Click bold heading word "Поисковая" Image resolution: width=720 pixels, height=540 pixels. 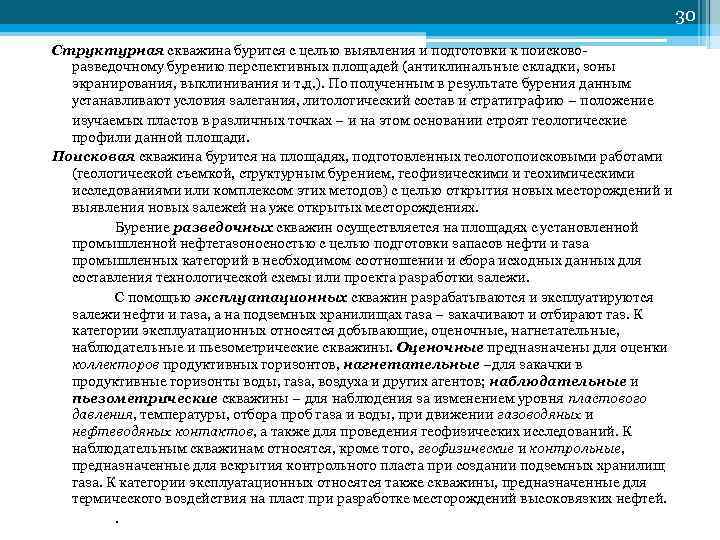pos(93,157)
